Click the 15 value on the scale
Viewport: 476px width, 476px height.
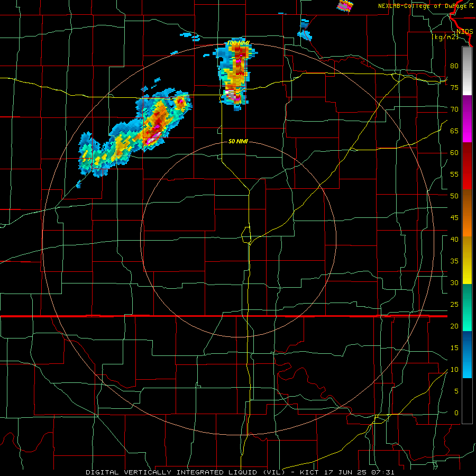(454, 348)
